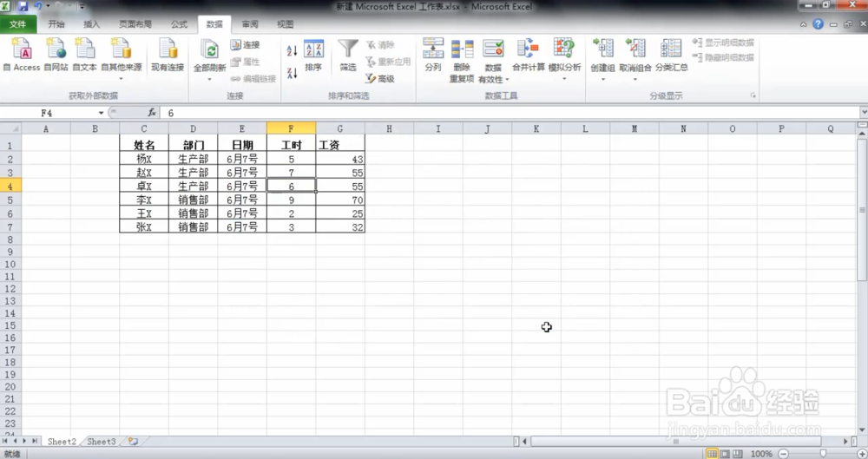Zoom out with the minus button
This screenshot has width=868, height=459.
coord(783,454)
